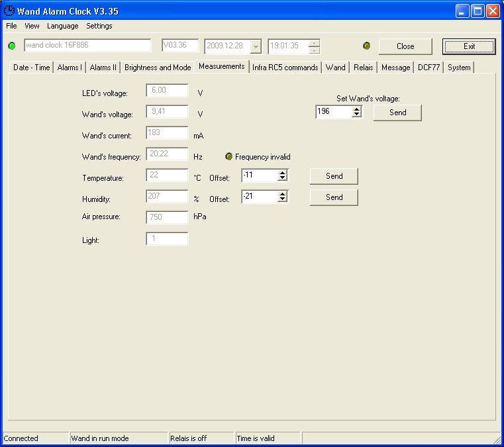Screen dimensions: 504x447
Task: Click the Exit button
Action: click(x=469, y=46)
